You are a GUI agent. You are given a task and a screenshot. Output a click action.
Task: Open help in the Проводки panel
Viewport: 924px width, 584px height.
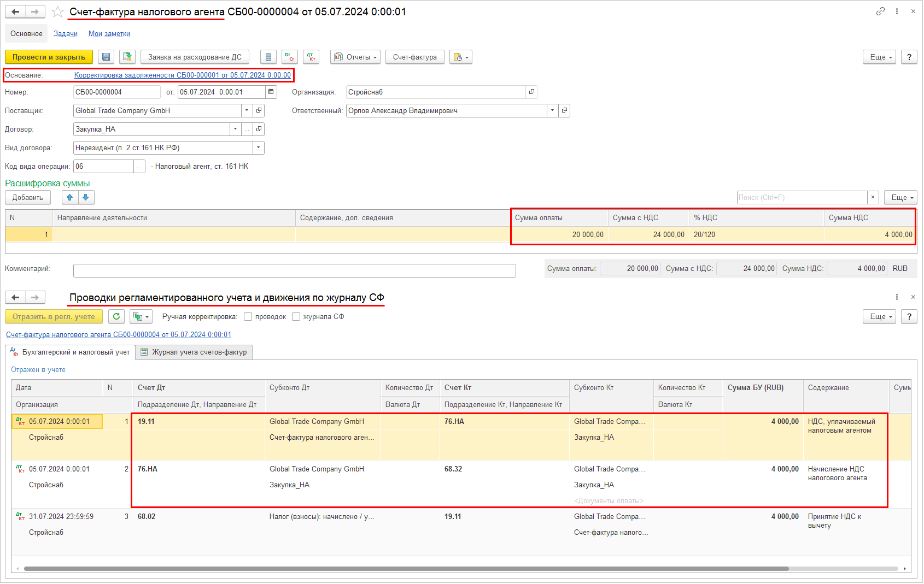click(x=909, y=316)
